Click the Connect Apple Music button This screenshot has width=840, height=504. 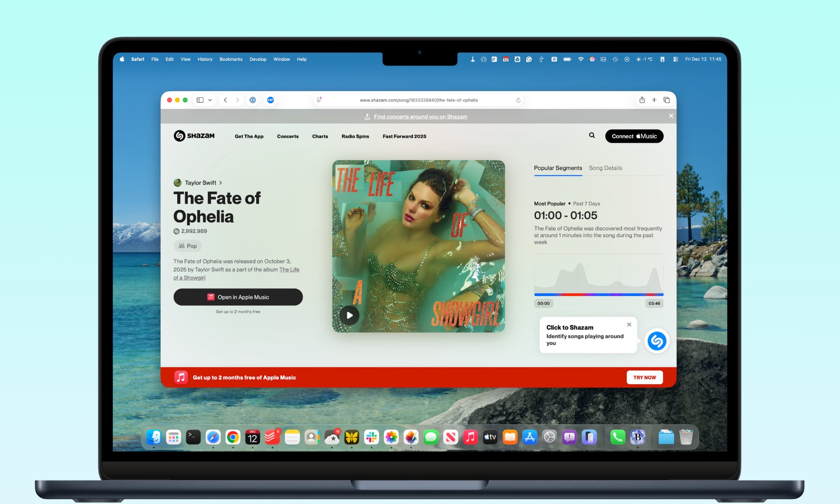634,136
